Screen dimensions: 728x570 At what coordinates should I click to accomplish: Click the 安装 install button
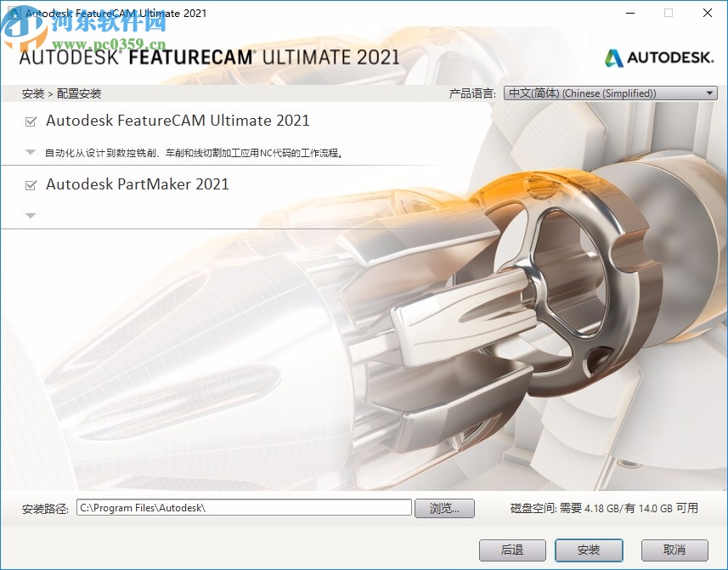pos(589,550)
